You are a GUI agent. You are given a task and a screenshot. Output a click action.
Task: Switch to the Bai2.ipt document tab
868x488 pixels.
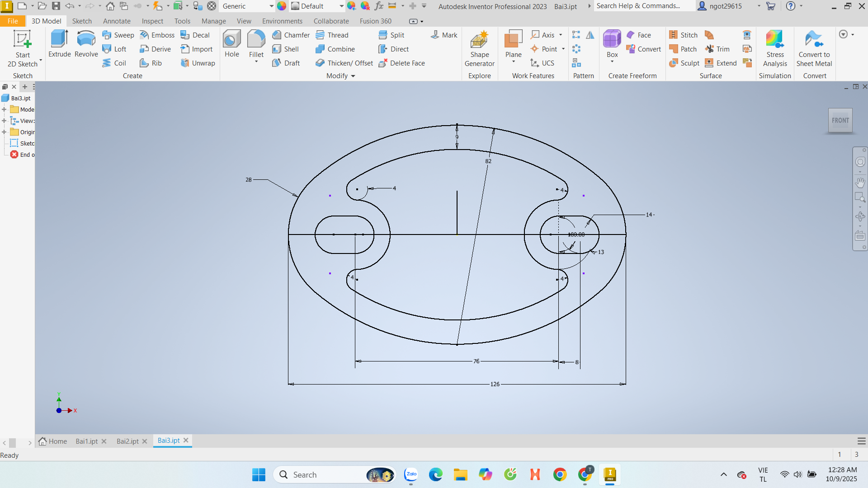coord(127,441)
